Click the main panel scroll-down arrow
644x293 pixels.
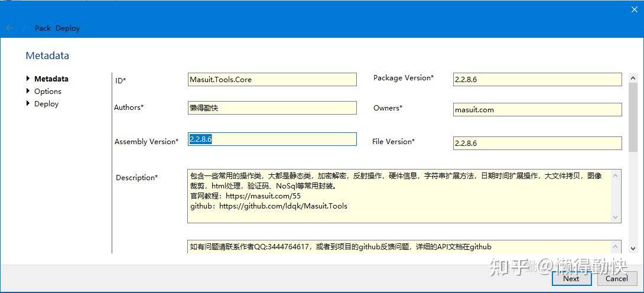point(633,248)
